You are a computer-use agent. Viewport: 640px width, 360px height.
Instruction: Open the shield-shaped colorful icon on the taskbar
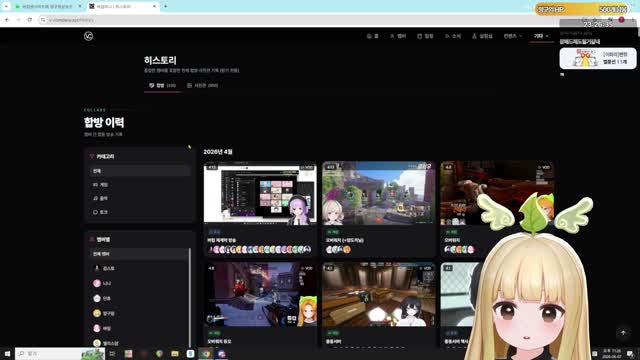(x=159, y=353)
